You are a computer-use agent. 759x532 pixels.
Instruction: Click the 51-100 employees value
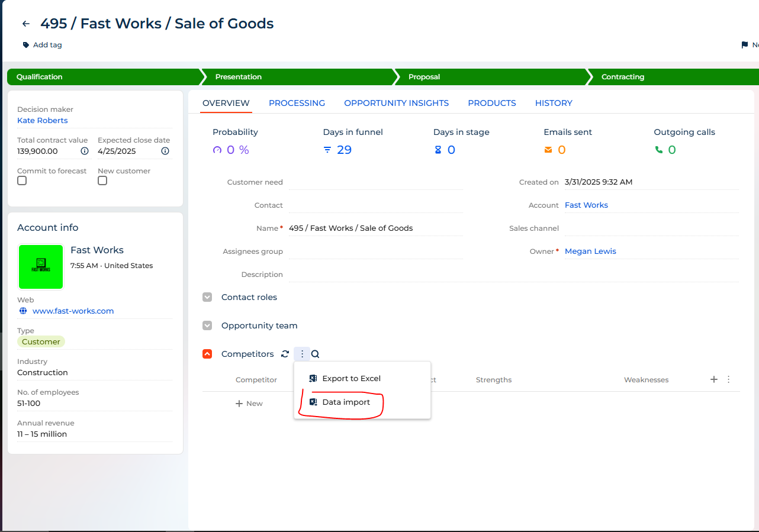click(29, 403)
